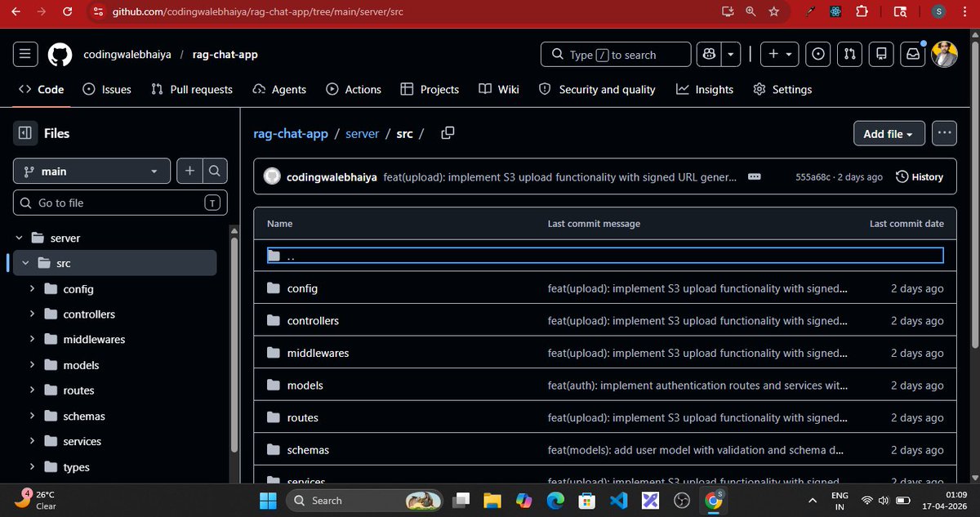Image resolution: width=980 pixels, height=517 pixels.
Task: Open the Chrome extensions puzzle icon
Action: 861,11
